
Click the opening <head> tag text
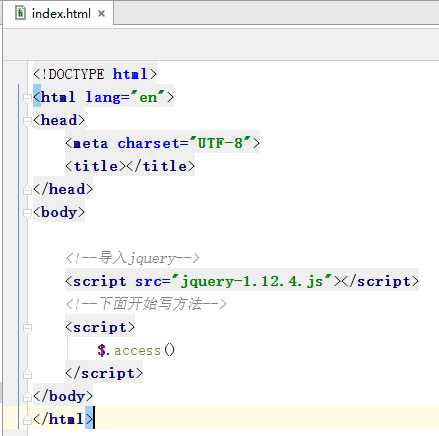coord(59,120)
